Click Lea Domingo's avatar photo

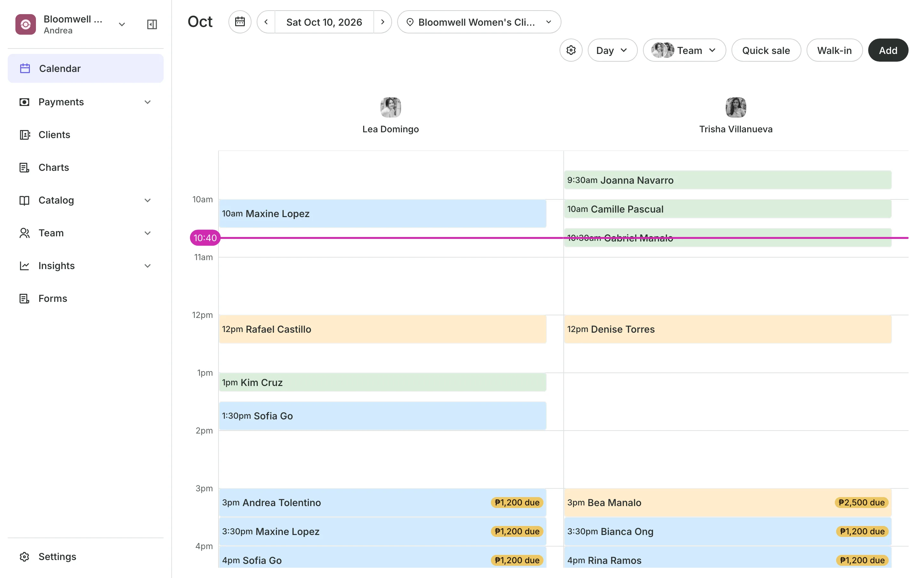tap(390, 107)
